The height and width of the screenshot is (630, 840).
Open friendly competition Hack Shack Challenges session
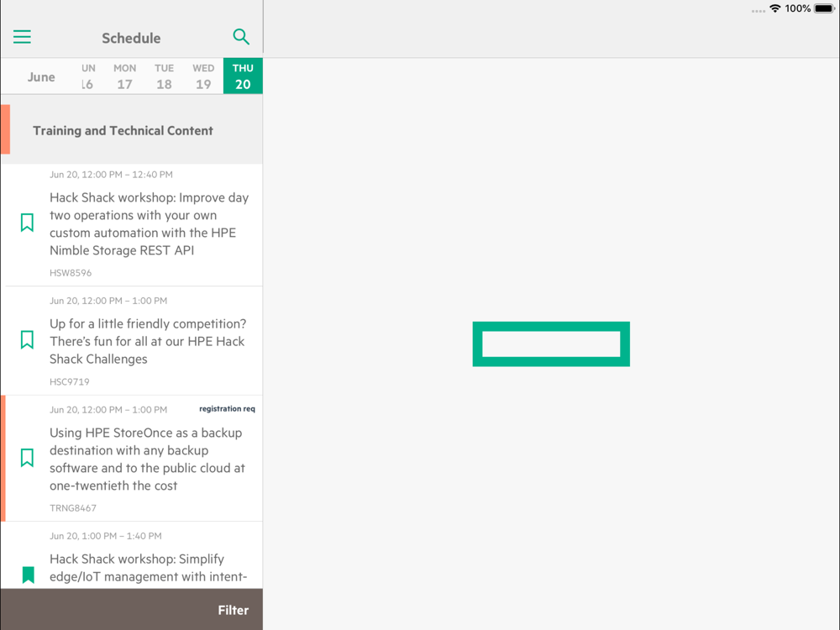click(132, 341)
